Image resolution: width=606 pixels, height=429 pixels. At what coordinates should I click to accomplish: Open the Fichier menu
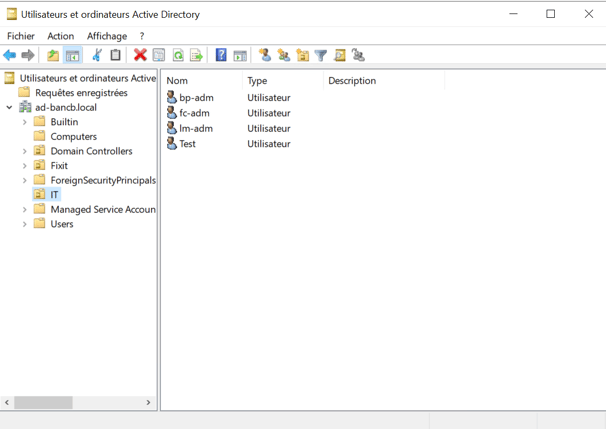pyautogui.click(x=21, y=36)
